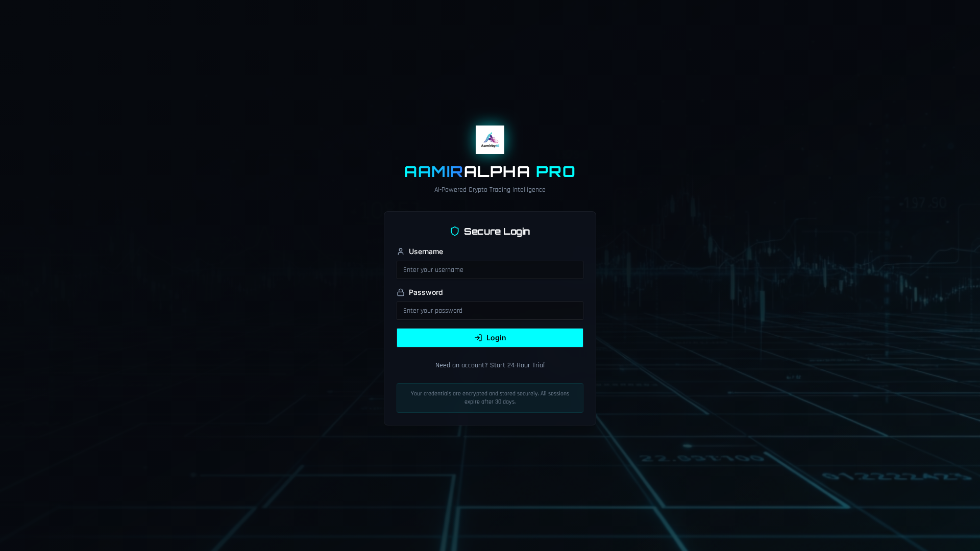Click the AI-Powered Crypto Trading Intelligence tagline

click(489, 189)
